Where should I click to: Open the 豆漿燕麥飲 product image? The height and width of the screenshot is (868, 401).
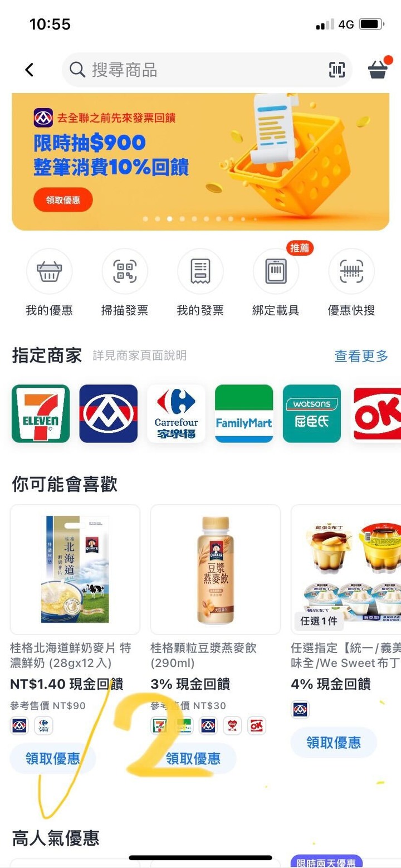[x=216, y=569]
